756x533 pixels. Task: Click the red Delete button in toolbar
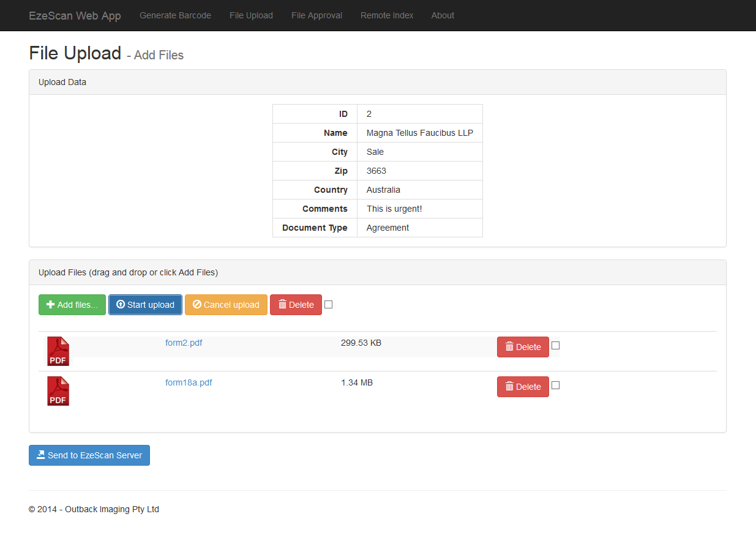pos(296,305)
